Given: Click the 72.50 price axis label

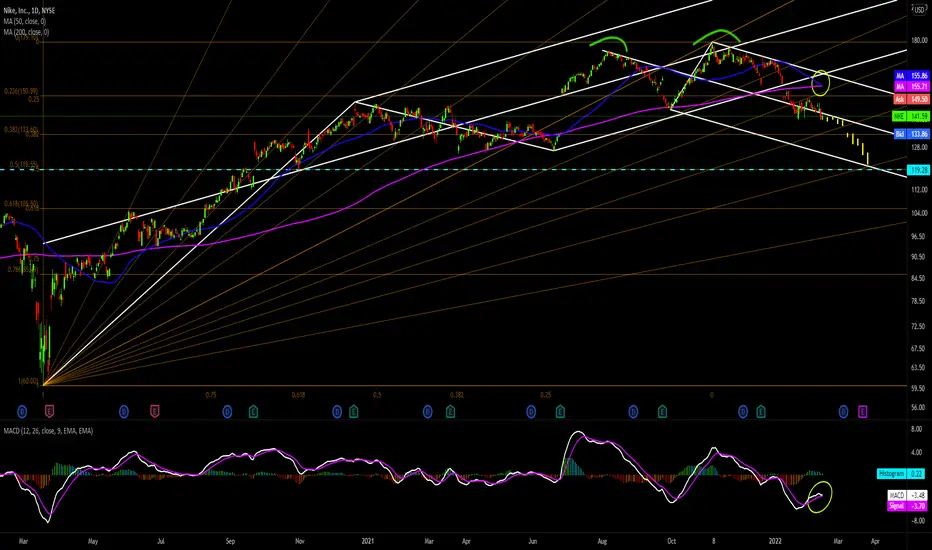Looking at the screenshot, I should coord(919,326).
